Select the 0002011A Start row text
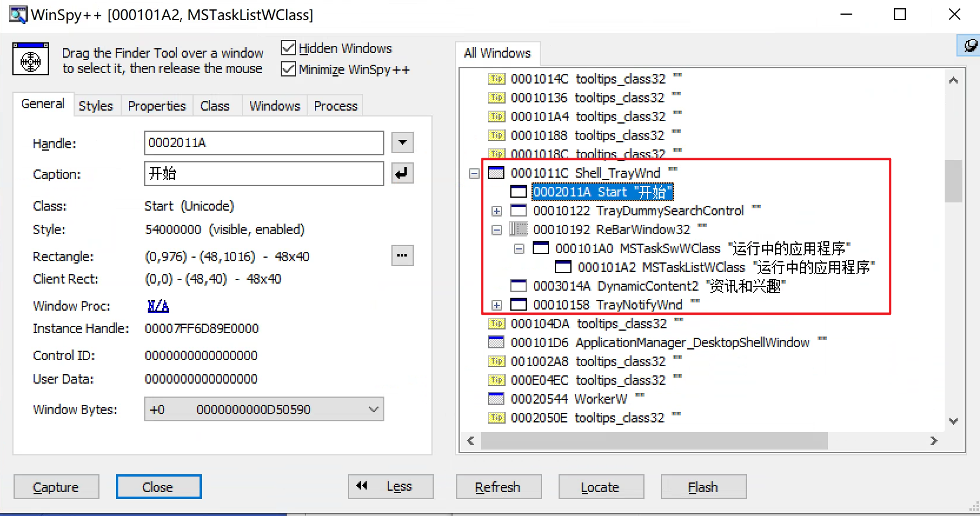Viewport: 980px width, 516px height. pyautogui.click(x=603, y=192)
